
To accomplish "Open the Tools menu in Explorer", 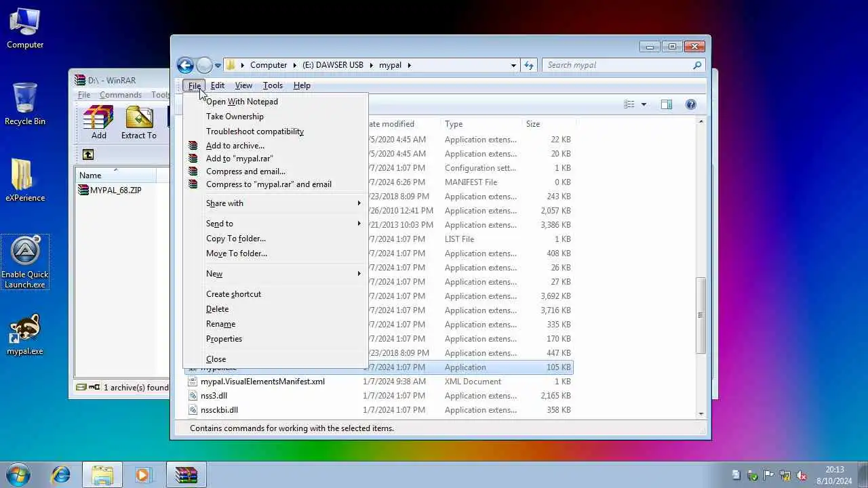I will (x=273, y=85).
